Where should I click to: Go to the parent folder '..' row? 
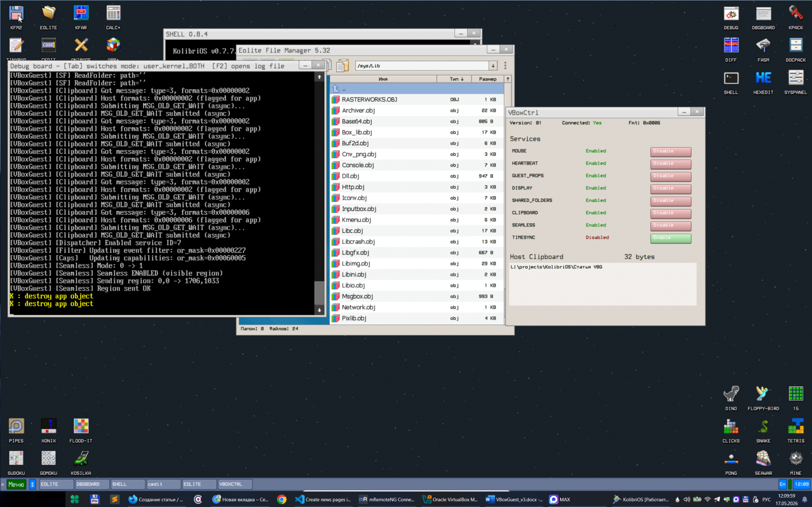click(x=417, y=89)
